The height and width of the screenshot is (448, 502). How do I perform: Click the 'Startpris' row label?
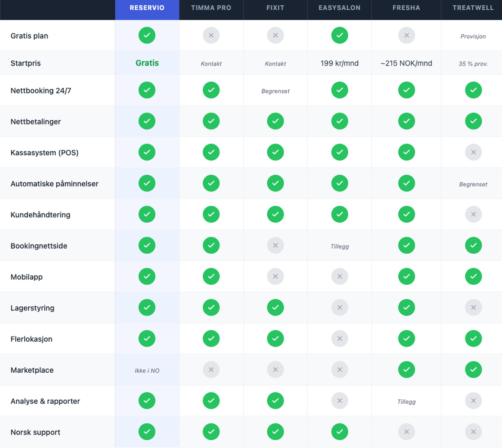tap(26, 63)
